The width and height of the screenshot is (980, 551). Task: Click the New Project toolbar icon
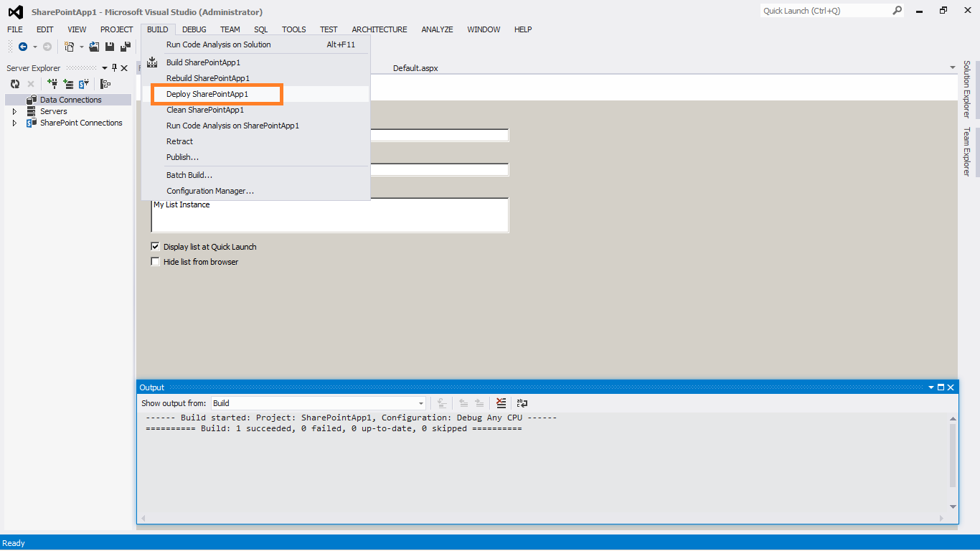pos(70,47)
